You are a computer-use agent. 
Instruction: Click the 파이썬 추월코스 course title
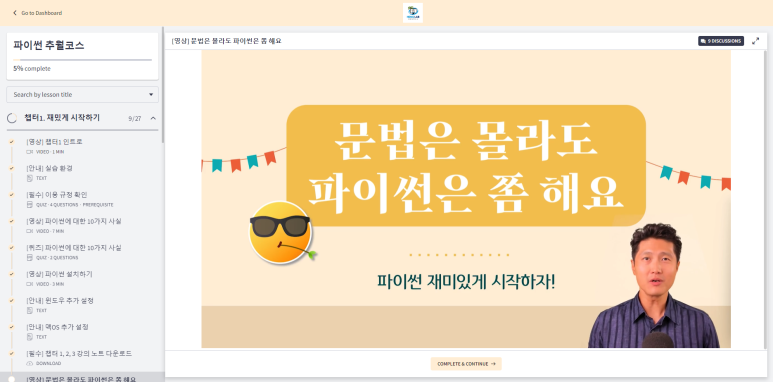coord(49,45)
